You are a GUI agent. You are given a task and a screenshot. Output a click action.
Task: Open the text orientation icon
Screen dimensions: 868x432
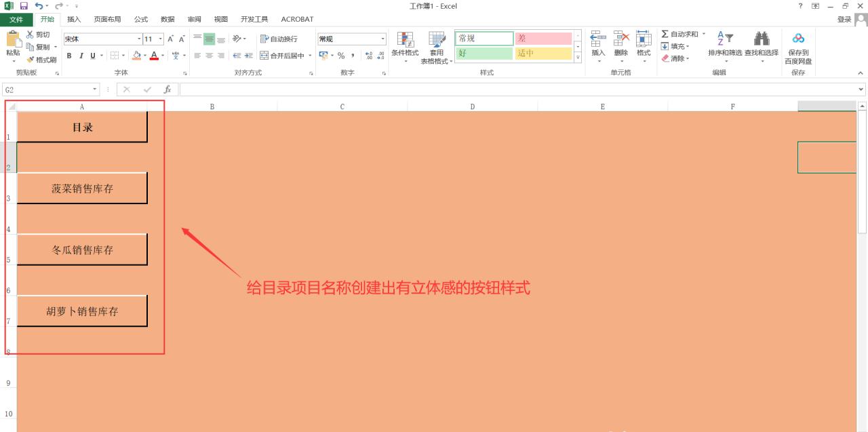pos(237,39)
